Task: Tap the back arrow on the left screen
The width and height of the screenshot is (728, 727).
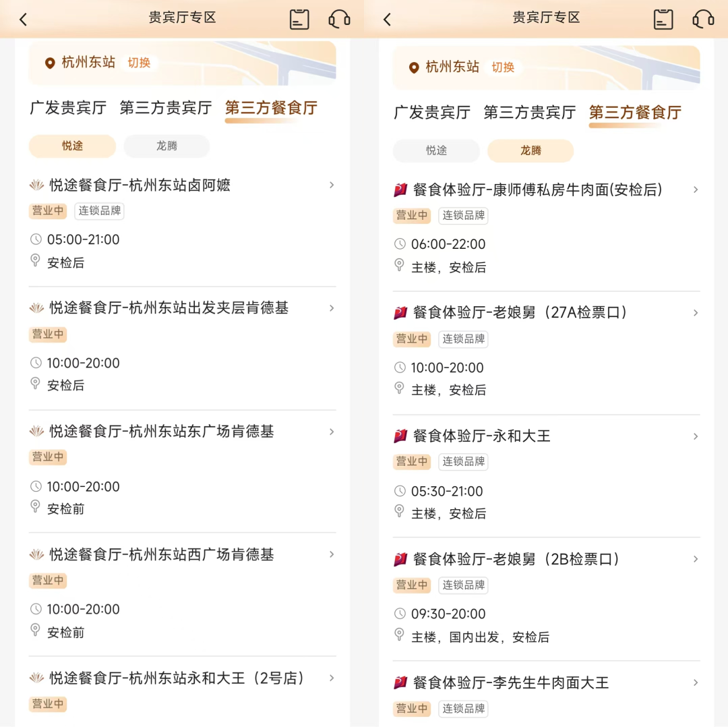Action: (24, 19)
